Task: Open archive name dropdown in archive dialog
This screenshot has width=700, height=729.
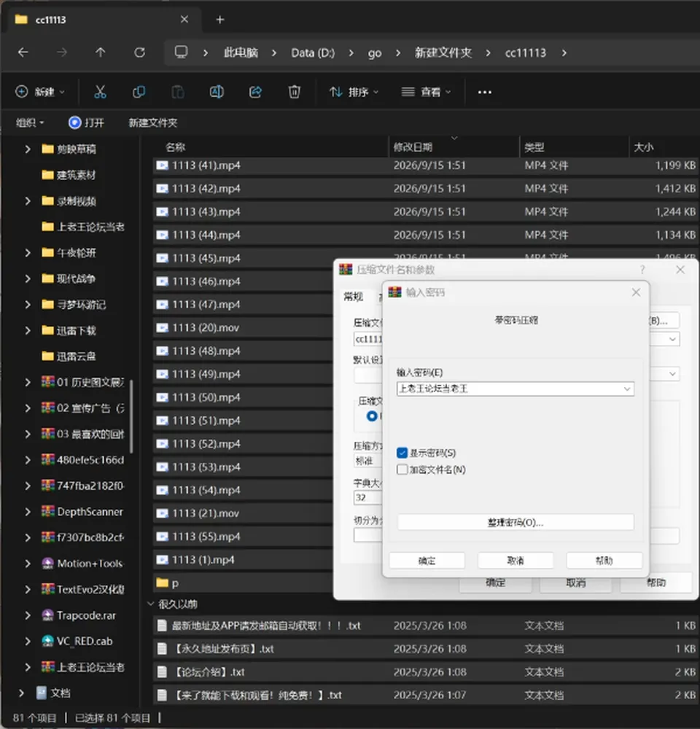Action: (x=672, y=339)
